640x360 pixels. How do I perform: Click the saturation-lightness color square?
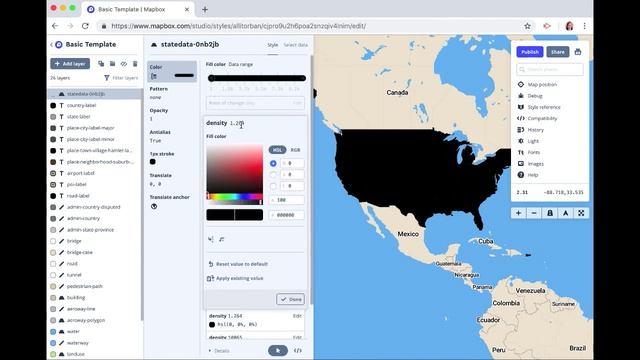pyautogui.click(x=235, y=168)
